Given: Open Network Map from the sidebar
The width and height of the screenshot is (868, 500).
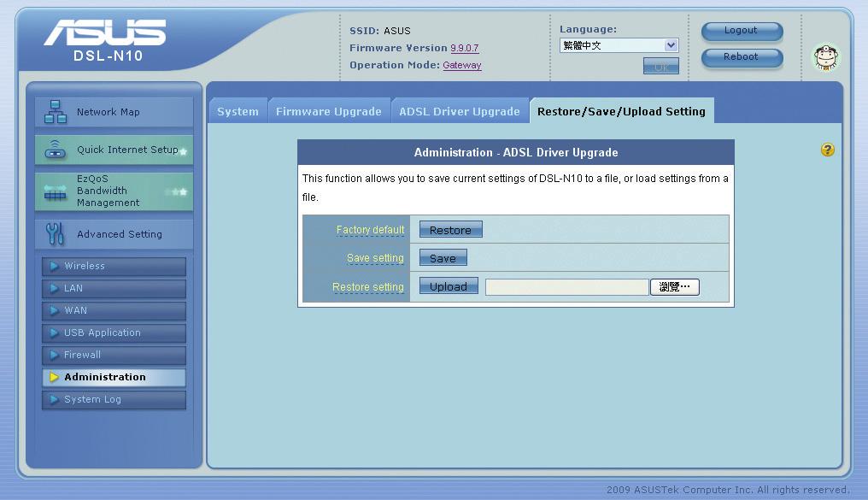Looking at the screenshot, I should [x=114, y=112].
